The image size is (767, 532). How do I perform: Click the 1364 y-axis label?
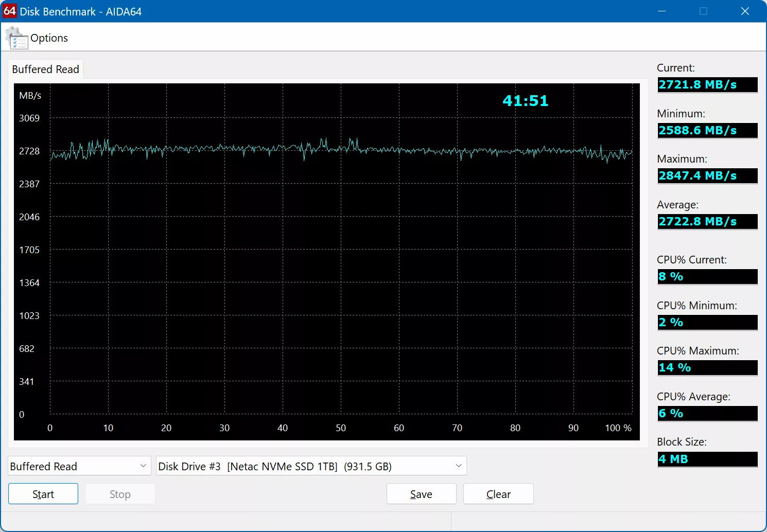[29, 282]
